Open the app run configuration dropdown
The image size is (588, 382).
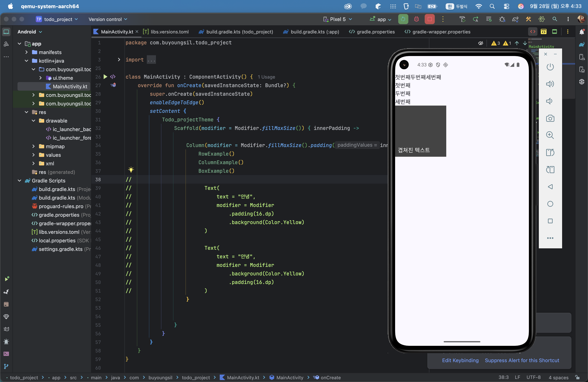[380, 19]
